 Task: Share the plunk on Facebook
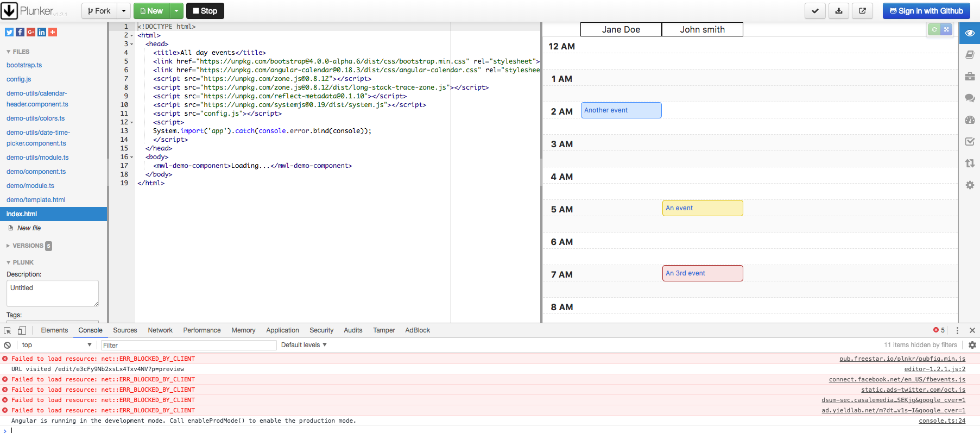coord(20,32)
